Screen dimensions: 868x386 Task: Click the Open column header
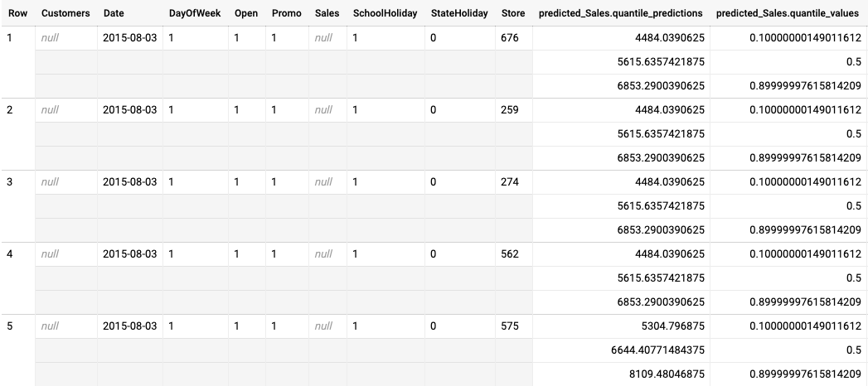point(246,14)
